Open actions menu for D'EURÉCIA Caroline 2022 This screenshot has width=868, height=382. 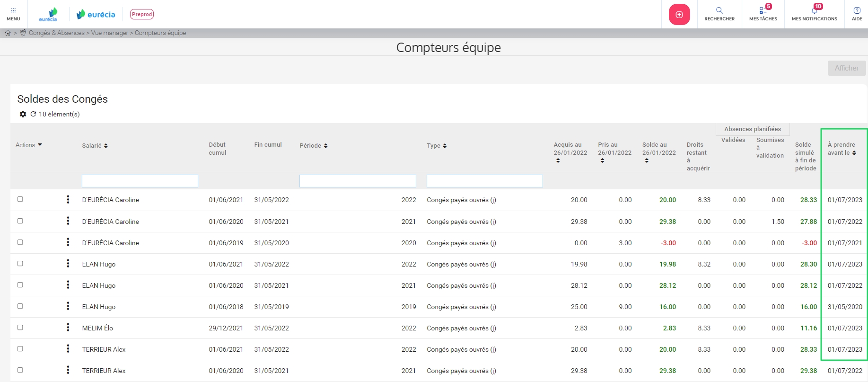(x=68, y=199)
